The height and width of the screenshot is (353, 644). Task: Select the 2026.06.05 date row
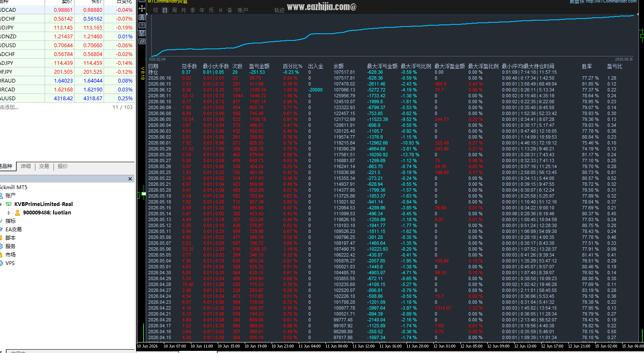(x=160, y=119)
